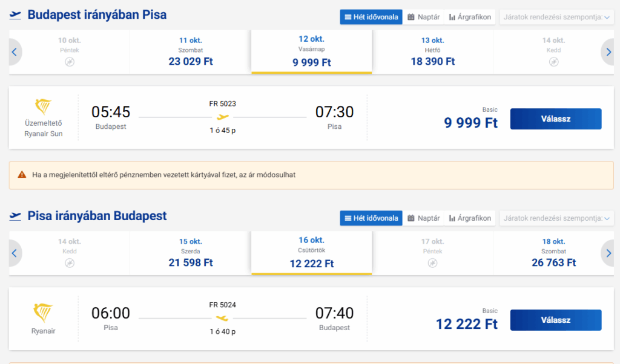Select return Hét idővonala view
The height and width of the screenshot is (364, 620).
tap(371, 218)
